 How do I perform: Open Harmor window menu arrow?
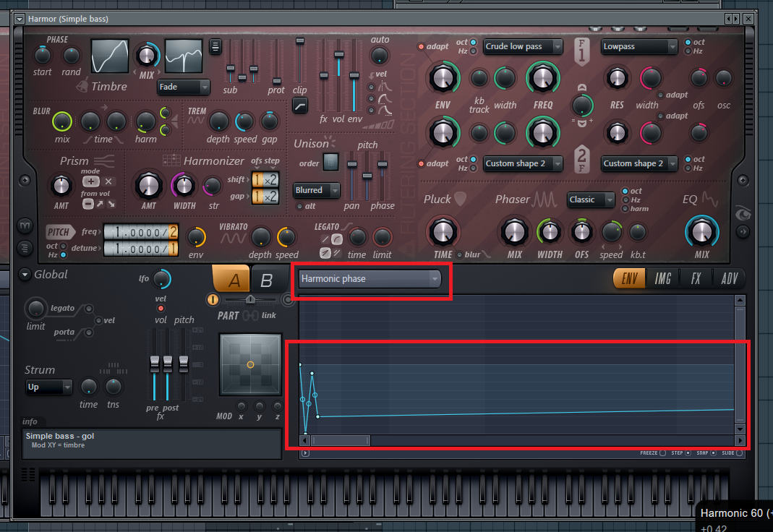(x=20, y=19)
